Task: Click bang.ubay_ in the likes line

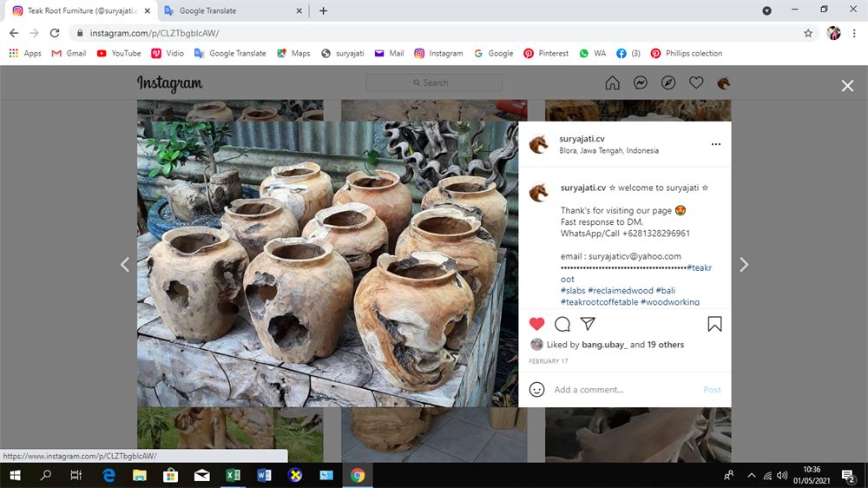Action: coord(605,345)
